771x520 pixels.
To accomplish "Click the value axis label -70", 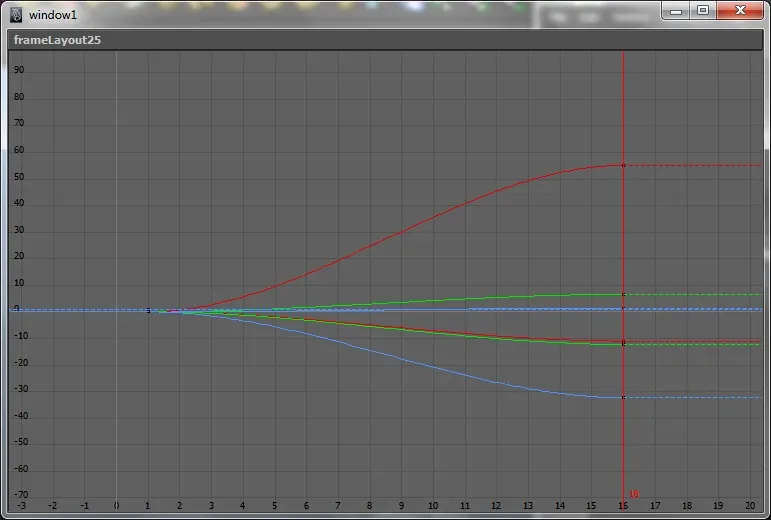I will 19,494.
